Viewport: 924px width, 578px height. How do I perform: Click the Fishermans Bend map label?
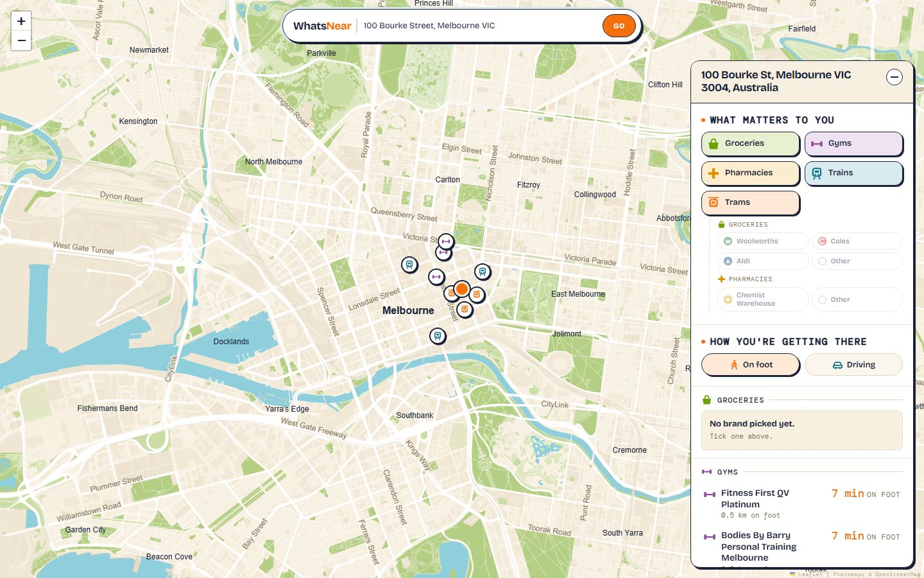pos(107,408)
